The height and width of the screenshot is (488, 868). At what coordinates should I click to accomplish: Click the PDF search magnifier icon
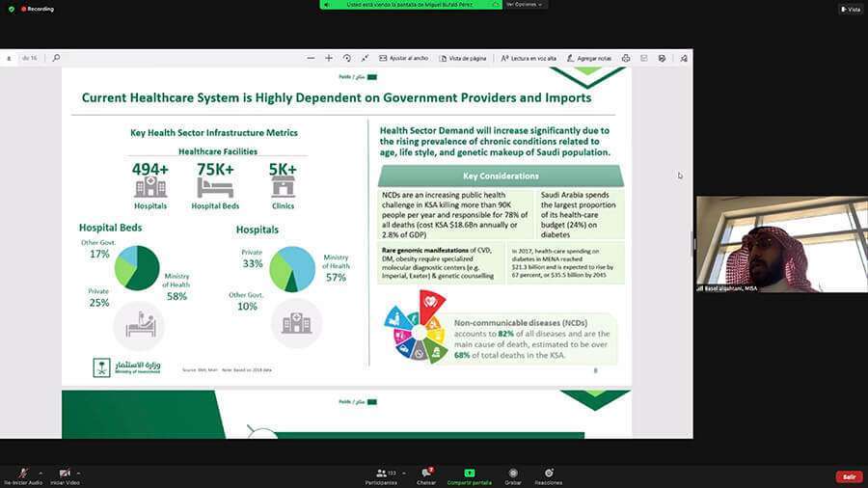pyautogui.click(x=56, y=58)
